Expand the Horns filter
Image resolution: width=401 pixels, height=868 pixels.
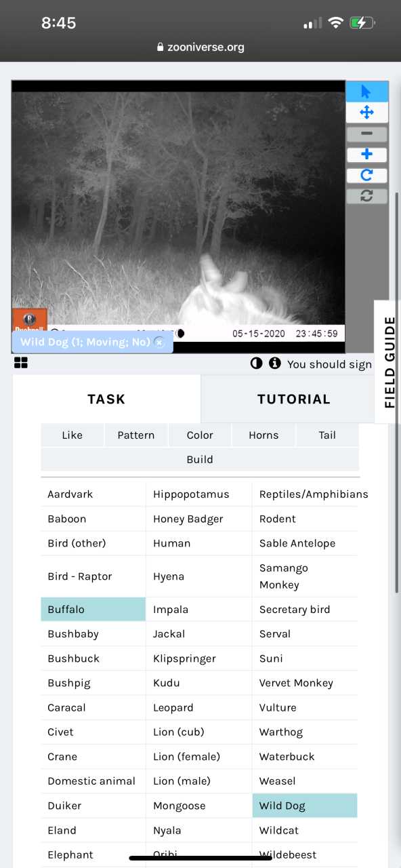pyautogui.click(x=263, y=435)
